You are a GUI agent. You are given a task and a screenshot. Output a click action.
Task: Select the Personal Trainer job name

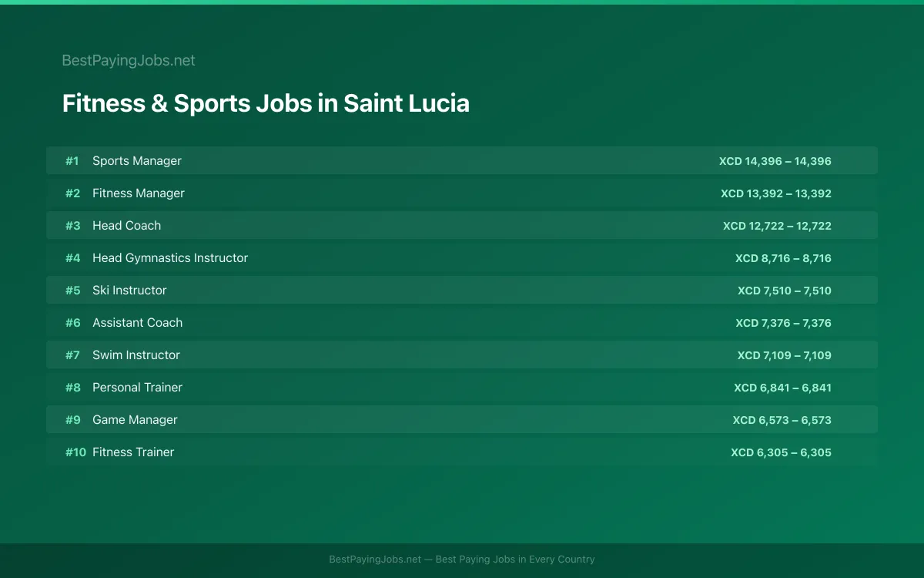[138, 388]
